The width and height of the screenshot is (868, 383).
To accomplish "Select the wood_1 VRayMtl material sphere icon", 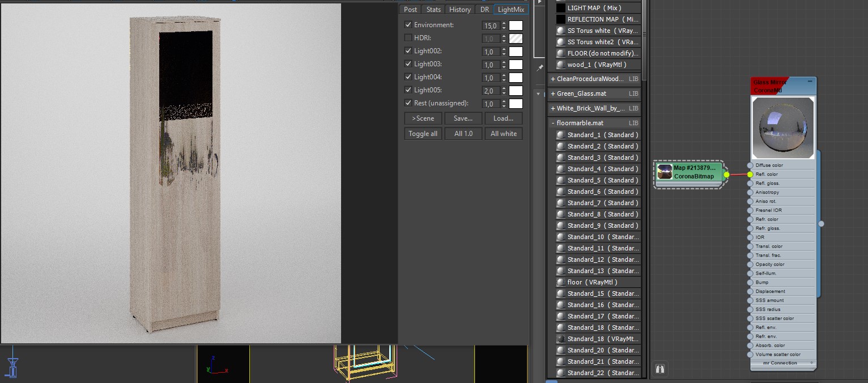I will (561, 65).
